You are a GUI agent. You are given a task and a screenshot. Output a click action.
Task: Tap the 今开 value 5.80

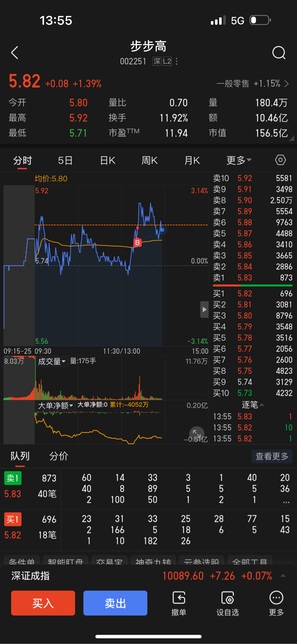[79, 102]
